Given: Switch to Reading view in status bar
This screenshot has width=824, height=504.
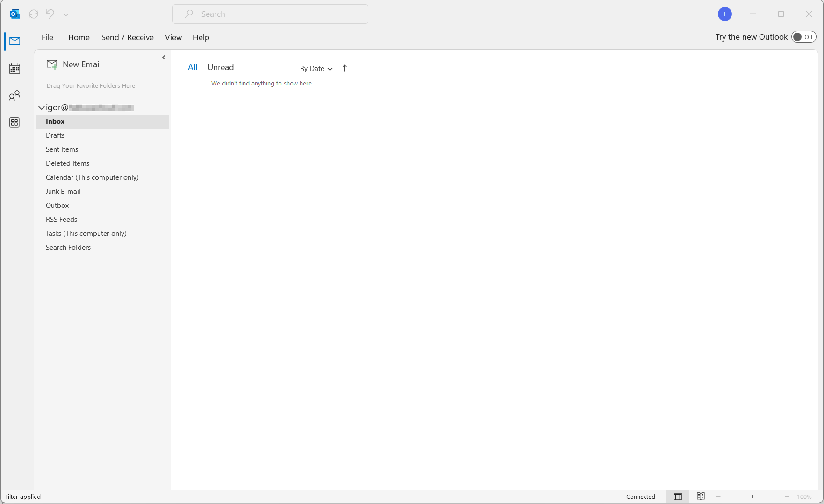Looking at the screenshot, I should pyautogui.click(x=701, y=497).
